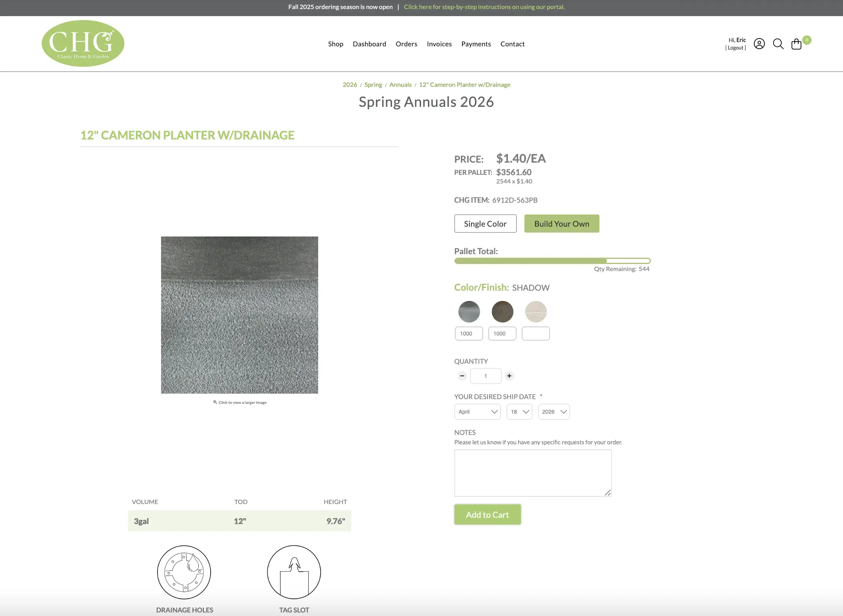The height and width of the screenshot is (616, 843).
Task: Open the shopping cart bag icon
Action: coord(796,44)
